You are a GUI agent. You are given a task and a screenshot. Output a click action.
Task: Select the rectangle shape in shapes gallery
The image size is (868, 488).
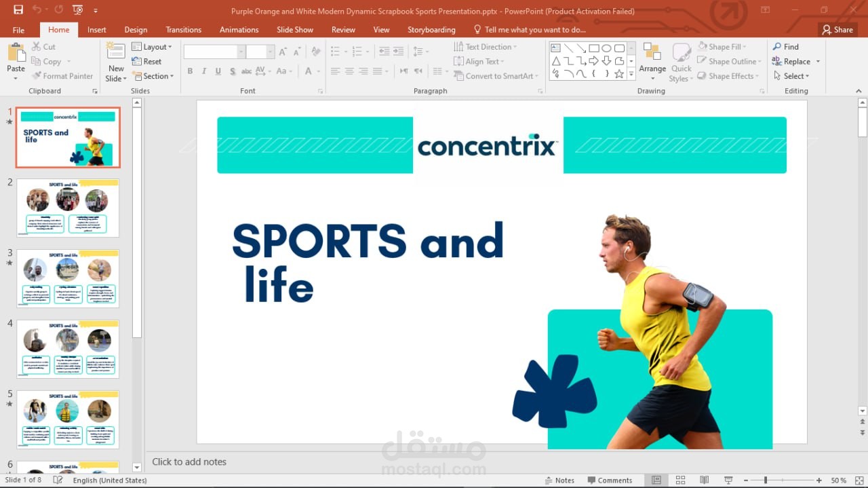pyautogui.click(x=594, y=48)
